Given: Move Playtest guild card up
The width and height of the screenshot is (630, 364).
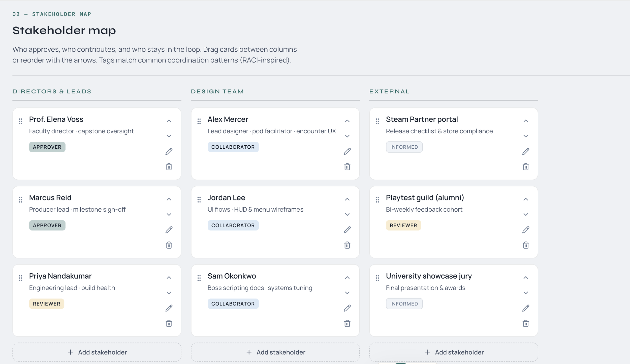Looking at the screenshot, I should pyautogui.click(x=525, y=199).
